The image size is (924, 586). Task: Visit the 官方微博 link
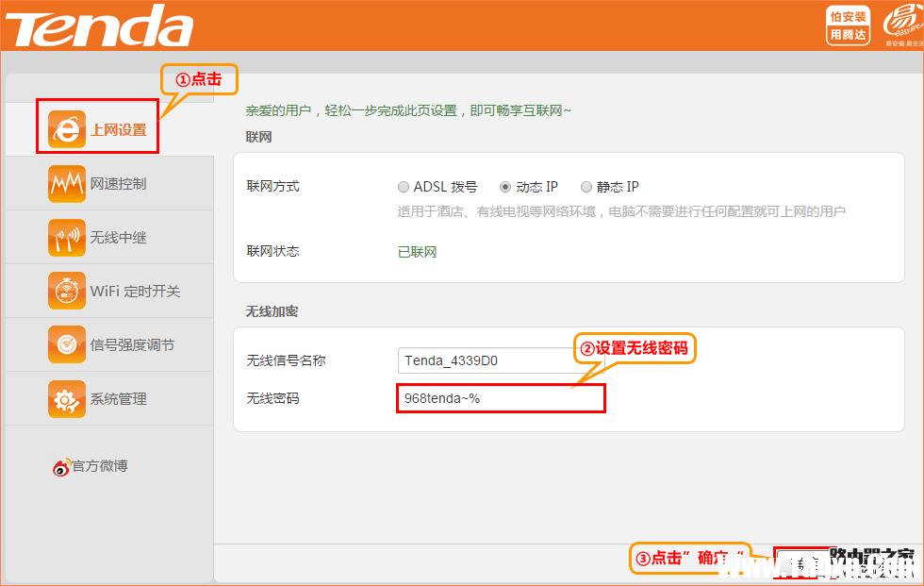point(100,466)
